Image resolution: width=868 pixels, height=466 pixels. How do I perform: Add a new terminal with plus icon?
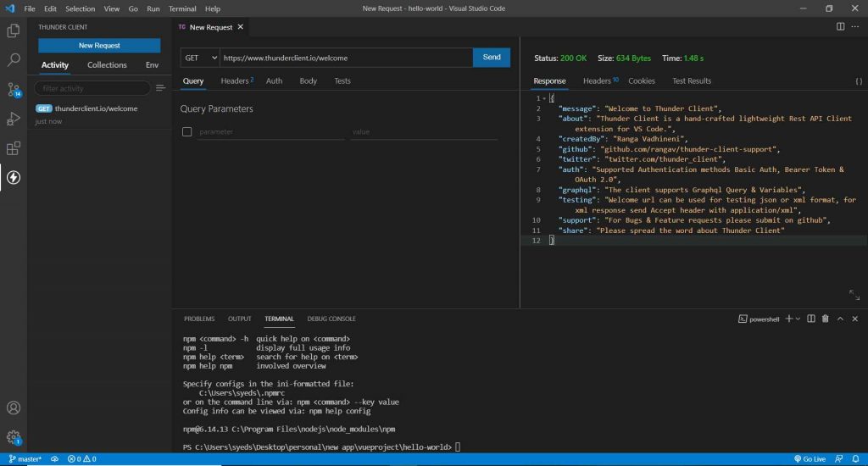[x=789, y=319]
